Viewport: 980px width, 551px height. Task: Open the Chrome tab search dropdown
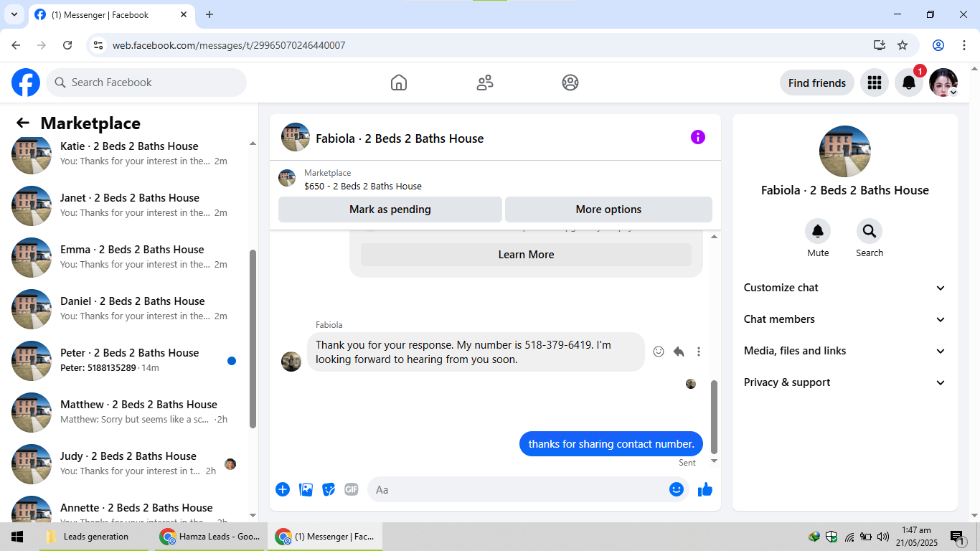pos(14,14)
